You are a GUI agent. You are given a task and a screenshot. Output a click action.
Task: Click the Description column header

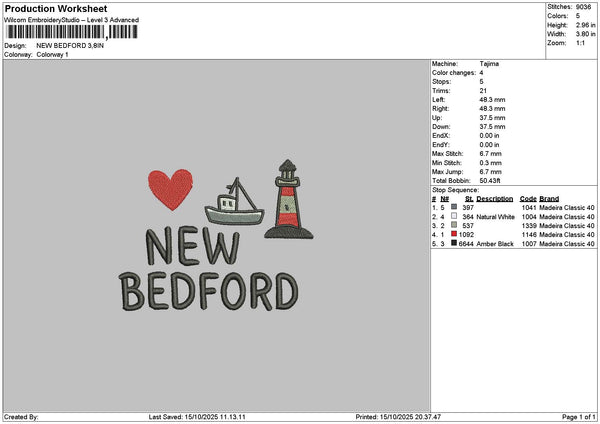click(x=495, y=198)
